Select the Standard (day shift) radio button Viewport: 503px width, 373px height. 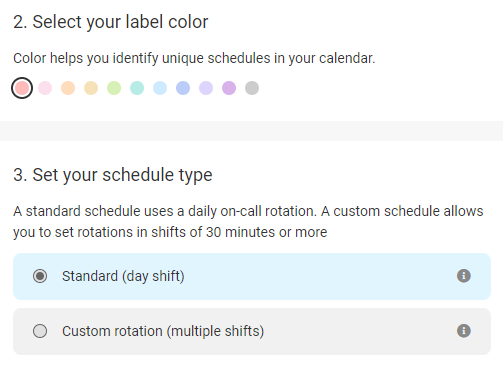coord(40,276)
